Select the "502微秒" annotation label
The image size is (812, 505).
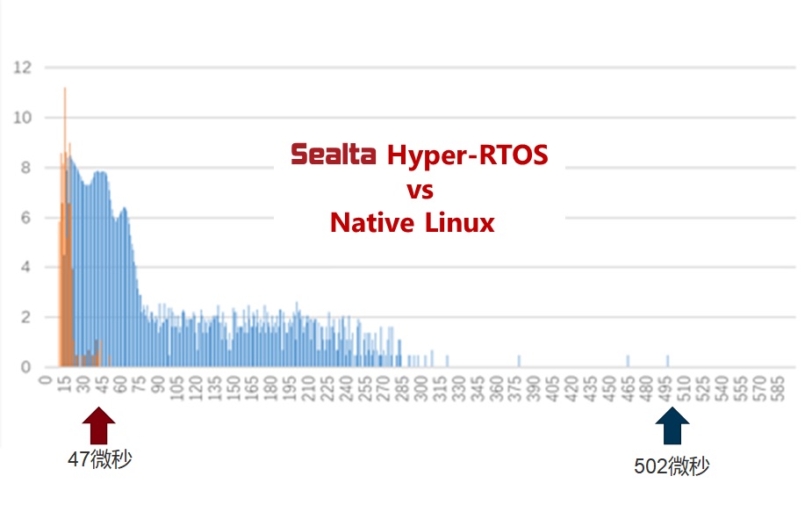[x=672, y=466]
